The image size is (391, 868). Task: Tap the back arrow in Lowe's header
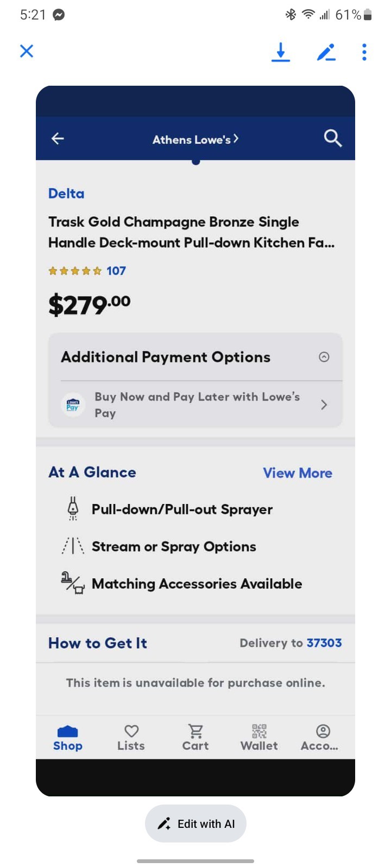point(58,139)
